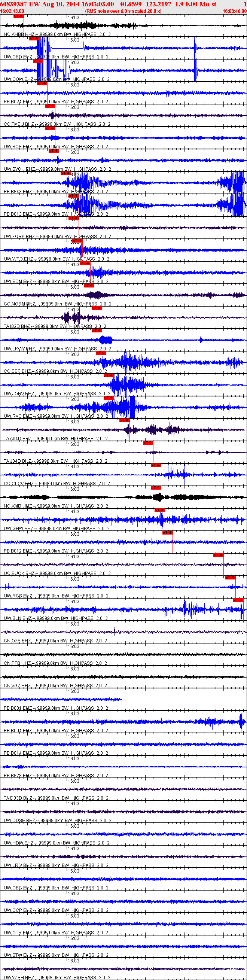Select the pick marker on the TA J04D trace
Viewport: 247px width, 980px height.
[148, 442]
